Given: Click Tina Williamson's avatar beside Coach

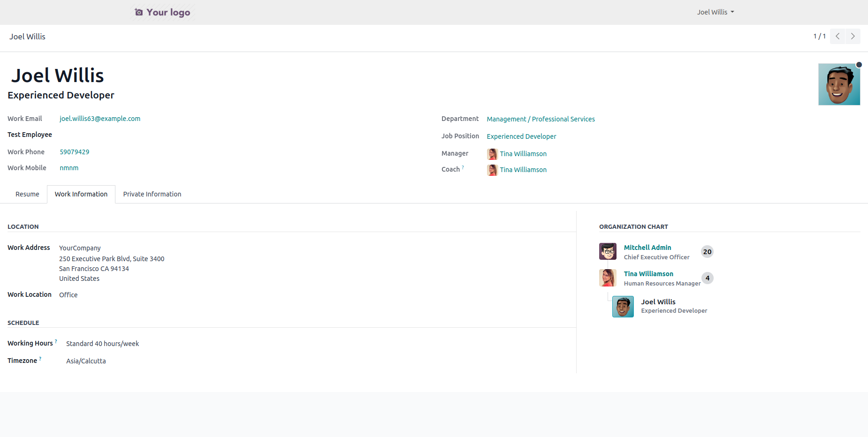Looking at the screenshot, I should 492,170.
